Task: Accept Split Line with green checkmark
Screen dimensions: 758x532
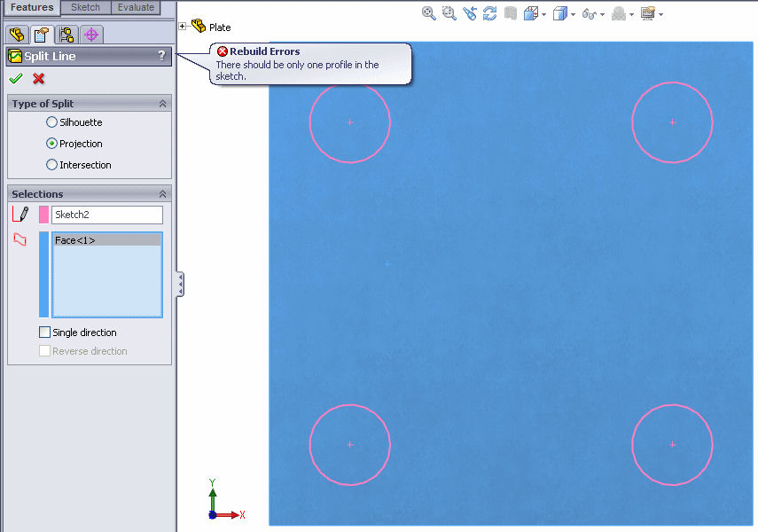Action: pyautogui.click(x=16, y=78)
